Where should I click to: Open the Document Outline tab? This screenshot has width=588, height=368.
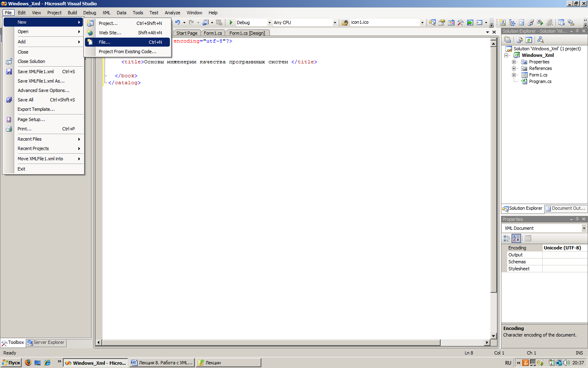(x=566, y=209)
